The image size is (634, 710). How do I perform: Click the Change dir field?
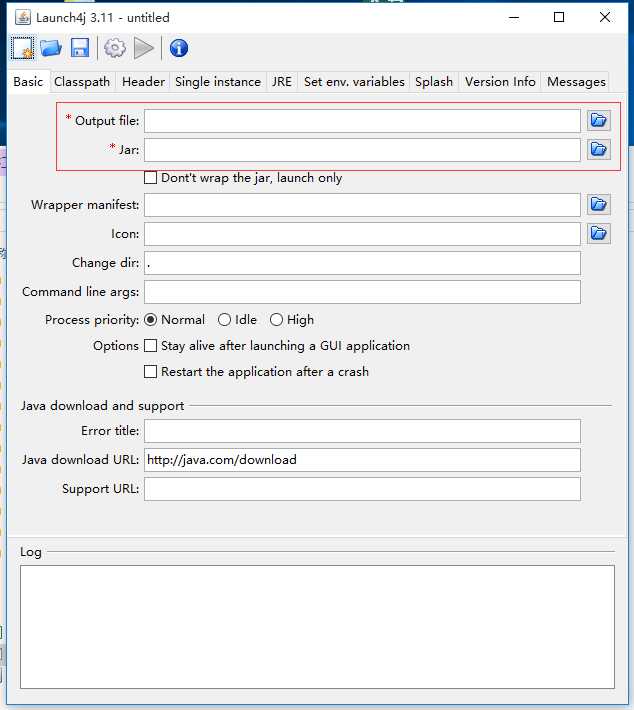(x=362, y=263)
